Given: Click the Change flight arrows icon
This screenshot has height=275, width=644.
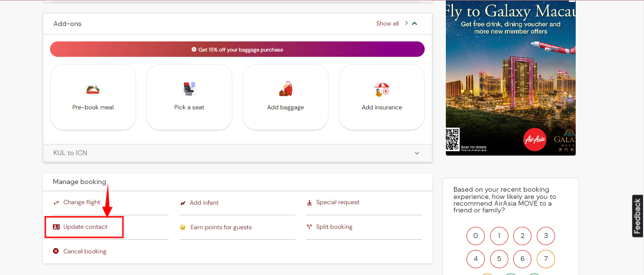Looking at the screenshot, I should pyautogui.click(x=56, y=203).
